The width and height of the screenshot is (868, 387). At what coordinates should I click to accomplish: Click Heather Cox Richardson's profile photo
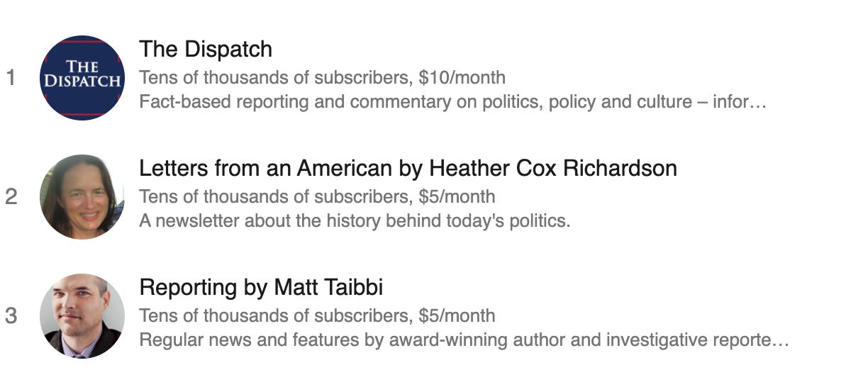click(x=82, y=197)
